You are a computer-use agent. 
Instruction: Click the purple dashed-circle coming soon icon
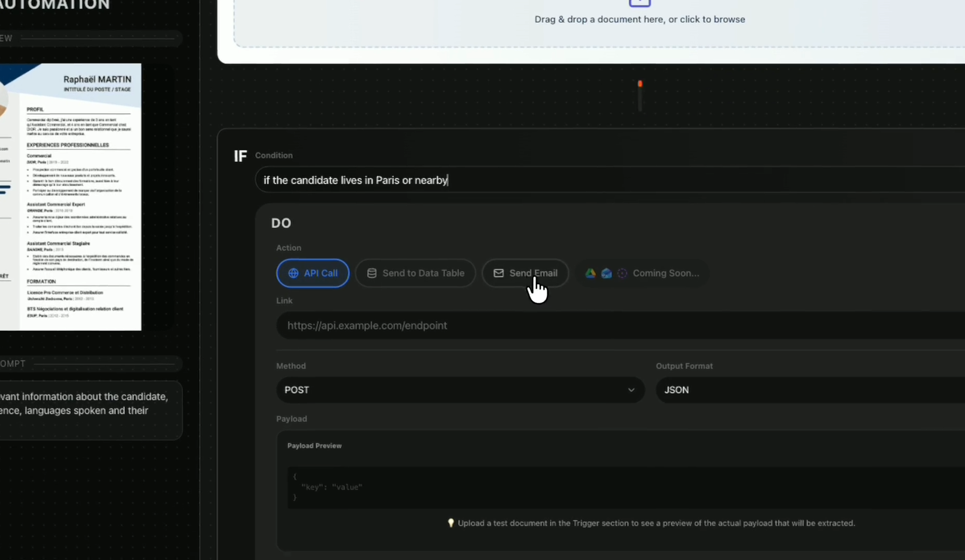coord(622,273)
